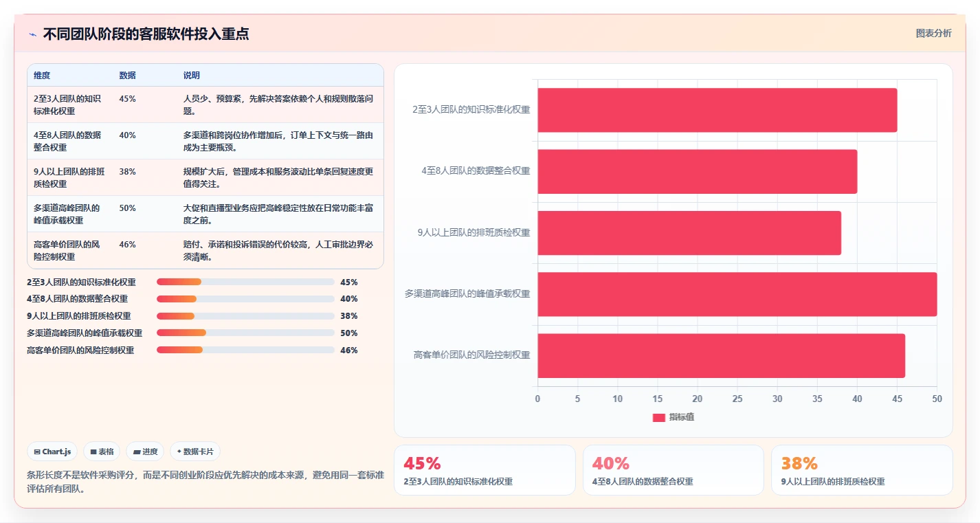Image resolution: width=980 pixels, height=523 pixels.
Task: Select table cell 9人以上团队的排班质检权重
Action: tap(69, 177)
